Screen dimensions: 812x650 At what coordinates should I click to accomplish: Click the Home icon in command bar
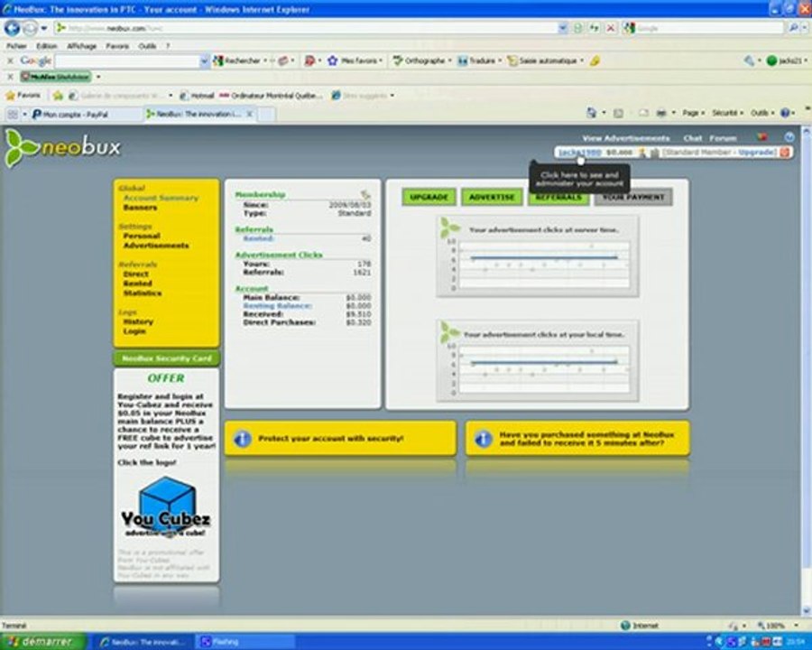click(591, 113)
